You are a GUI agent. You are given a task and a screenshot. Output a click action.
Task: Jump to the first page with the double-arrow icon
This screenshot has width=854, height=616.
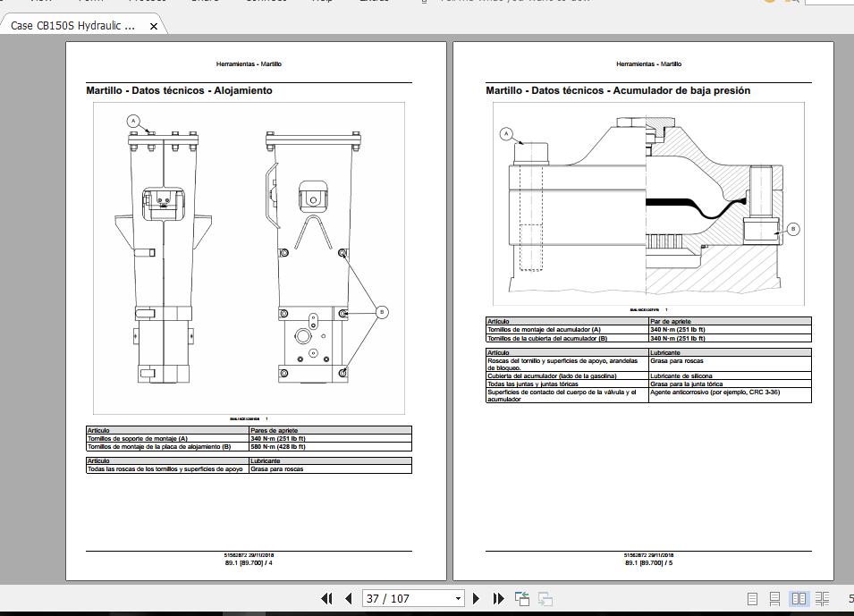tap(327, 597)
